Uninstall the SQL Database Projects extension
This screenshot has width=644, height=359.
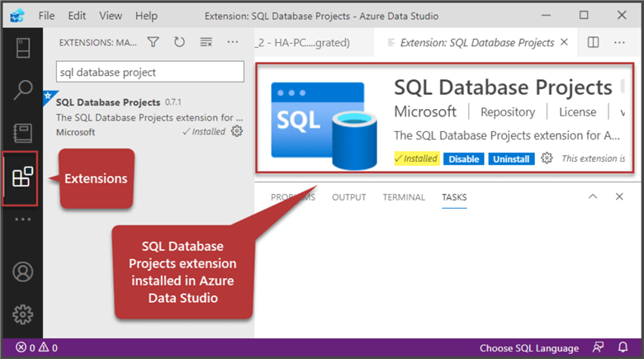pyautogui.click(x=510, y=158)
